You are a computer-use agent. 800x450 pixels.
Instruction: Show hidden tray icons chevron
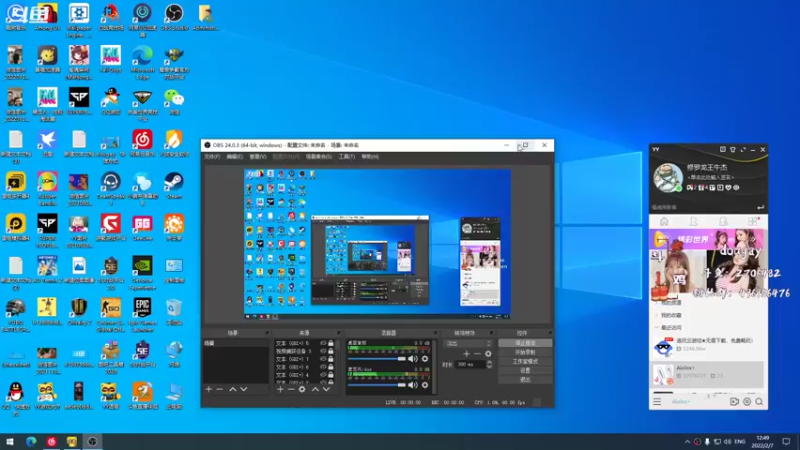(687, 442)
